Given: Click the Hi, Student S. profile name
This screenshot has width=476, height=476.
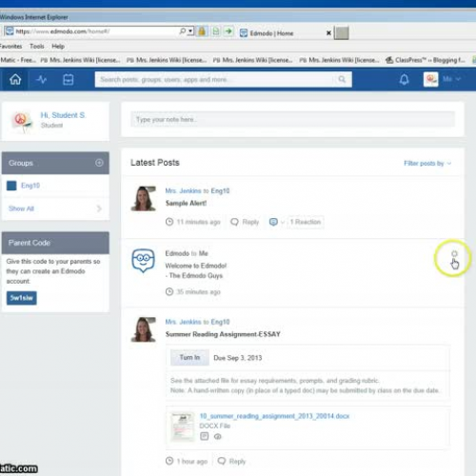Looking at the screenshot, I should tap(63, 115).
